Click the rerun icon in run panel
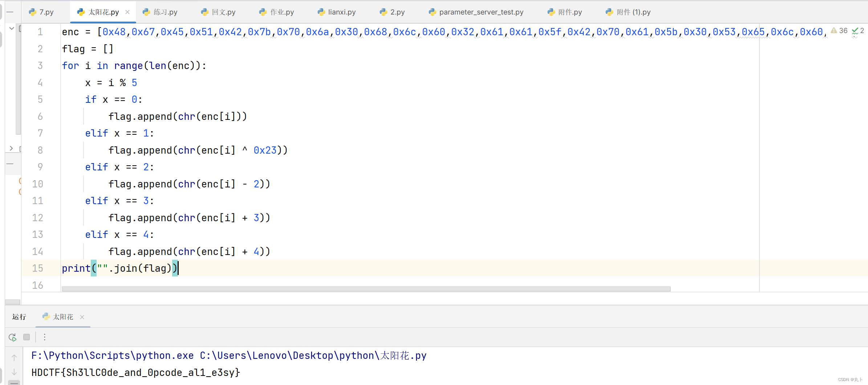Screen dimensions: 868x385 [x=12, y=337]
